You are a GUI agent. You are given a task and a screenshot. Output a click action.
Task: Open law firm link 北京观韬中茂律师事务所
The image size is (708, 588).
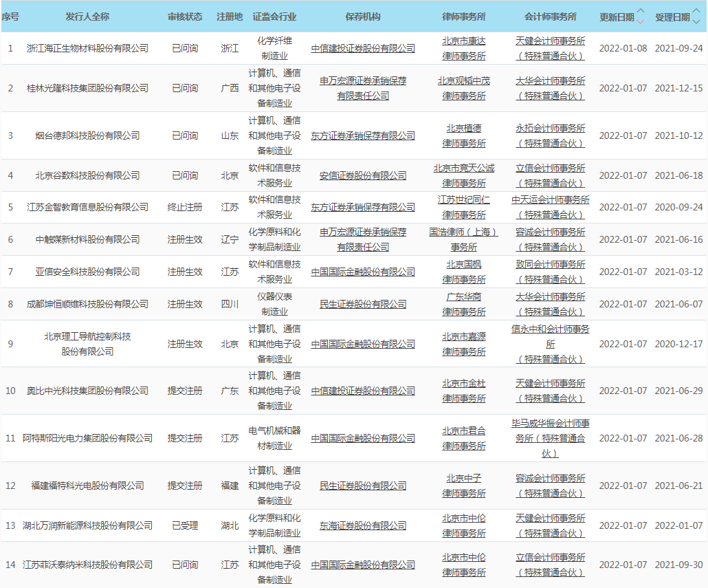tap(463, 88)
